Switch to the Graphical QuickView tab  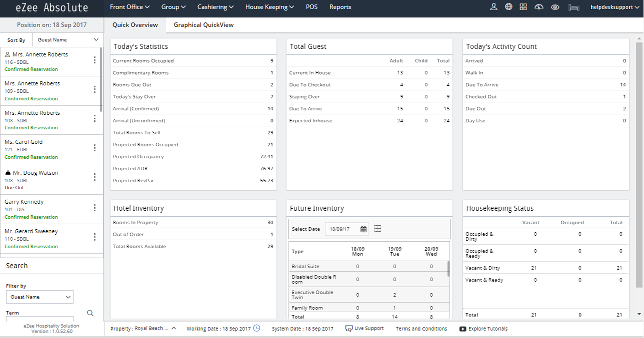point(203,24)
